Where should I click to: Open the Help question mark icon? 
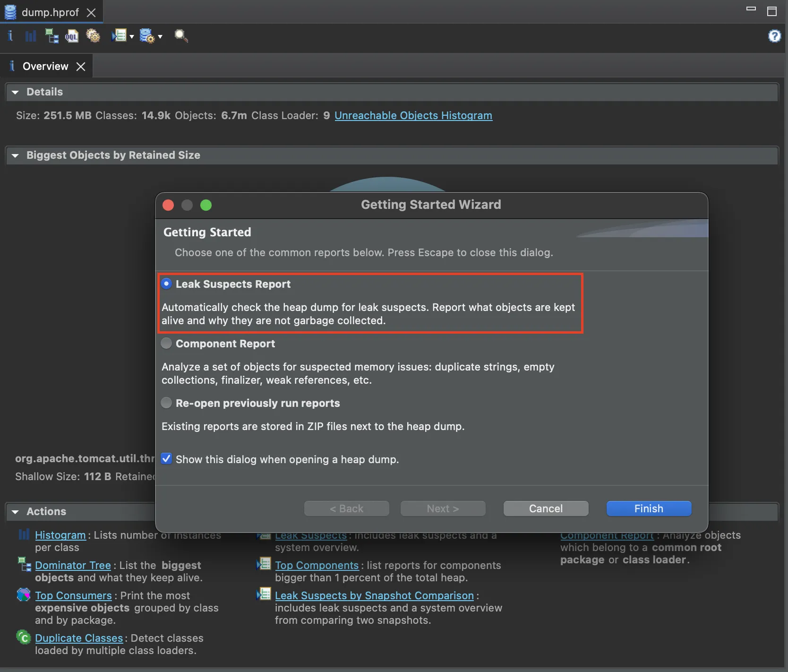coord(774,36)
